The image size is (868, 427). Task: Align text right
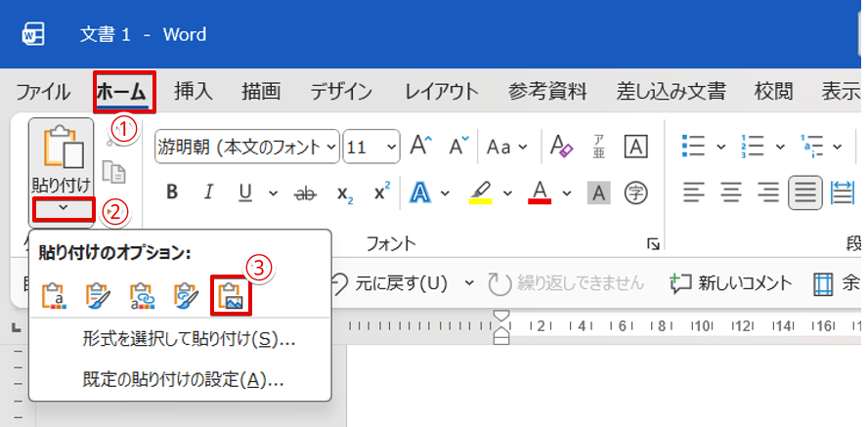pyautogui.click(x=767, y=193)
